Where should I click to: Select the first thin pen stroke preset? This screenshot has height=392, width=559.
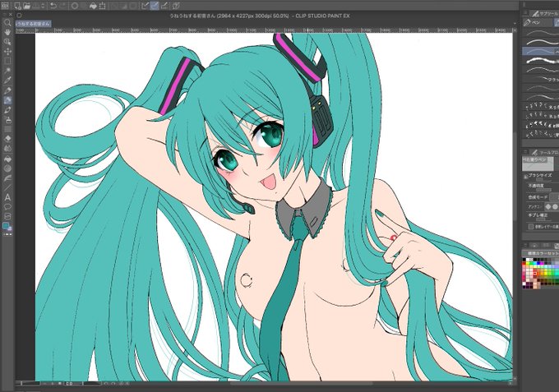pos(540,33)
